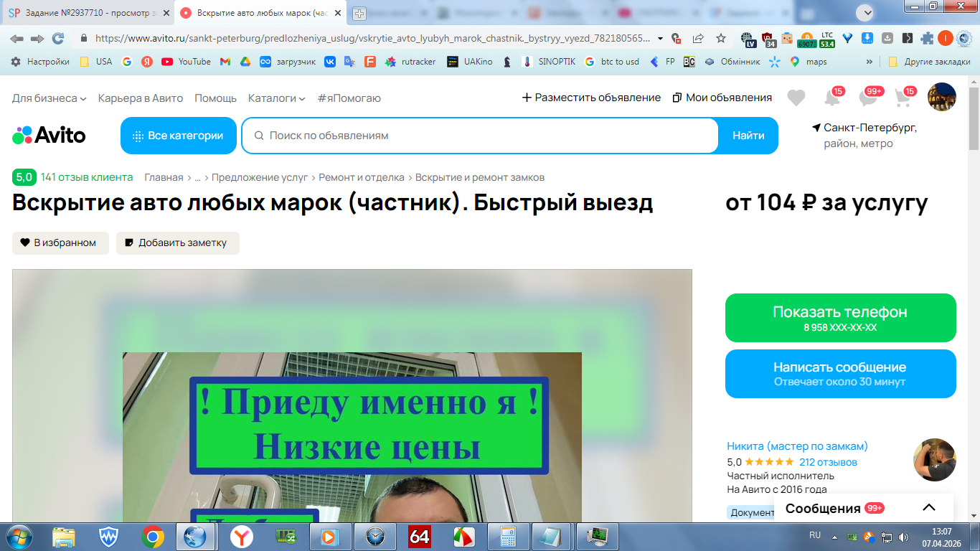The image size is (980, 551).
Task: Open the browser extensions puzzle icon
Action: coord(928,39)
